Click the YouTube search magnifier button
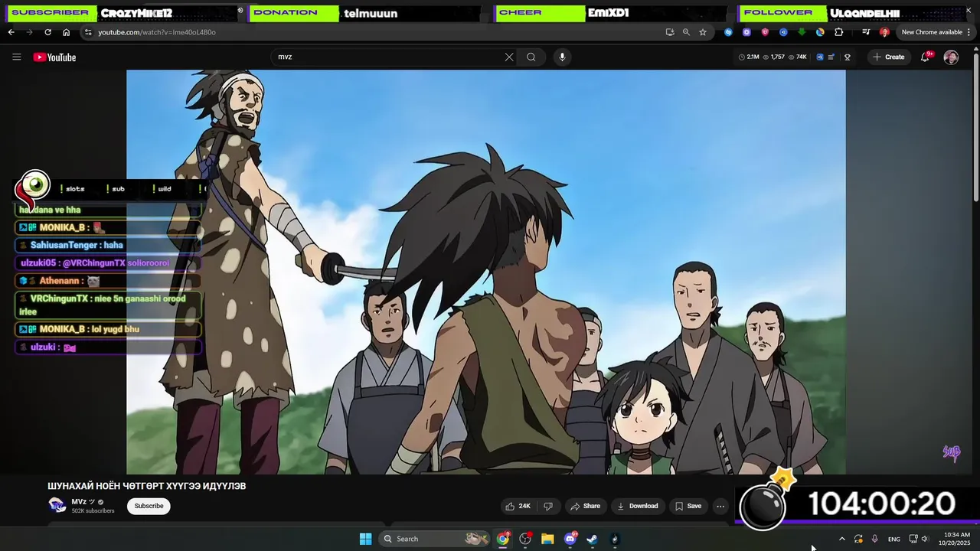The width and height of the screenshot is (980, 551). pos(531,57)
